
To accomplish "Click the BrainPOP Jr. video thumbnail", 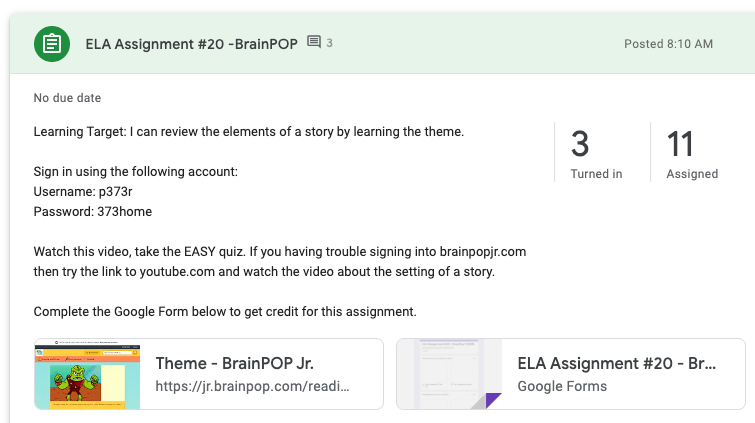I will tap(87, 374).
